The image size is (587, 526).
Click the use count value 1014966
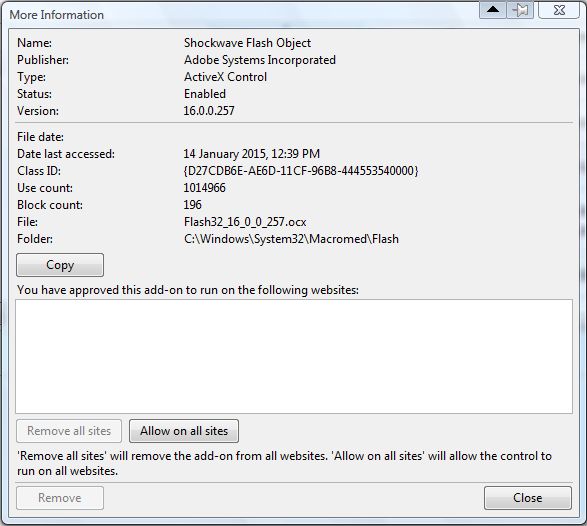(204, 188)
